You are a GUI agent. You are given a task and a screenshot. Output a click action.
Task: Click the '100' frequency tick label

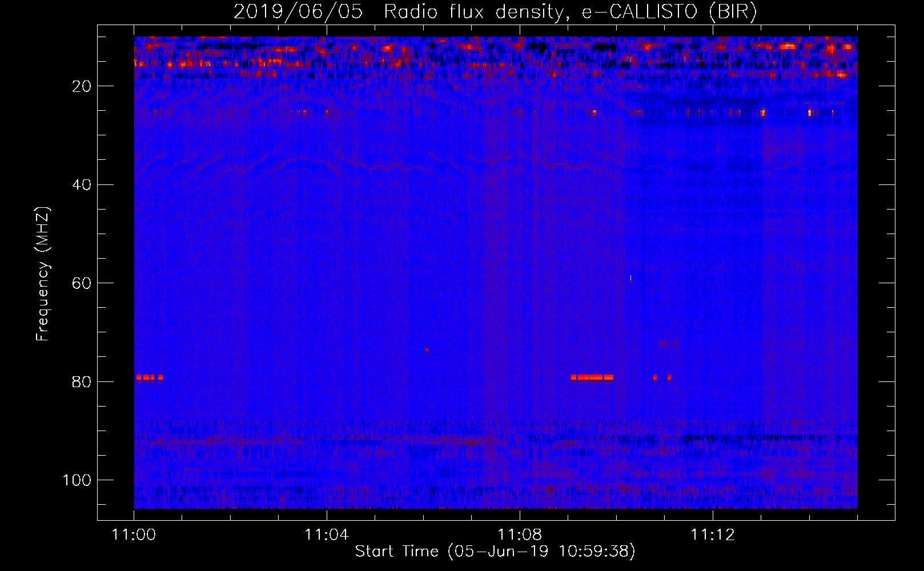coord(77,480)
